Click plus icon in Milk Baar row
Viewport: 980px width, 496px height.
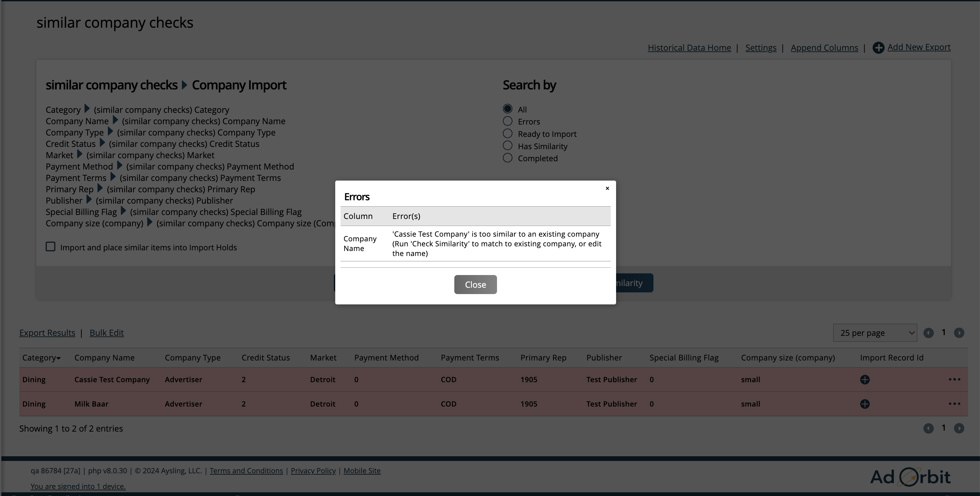coord(865,404)
